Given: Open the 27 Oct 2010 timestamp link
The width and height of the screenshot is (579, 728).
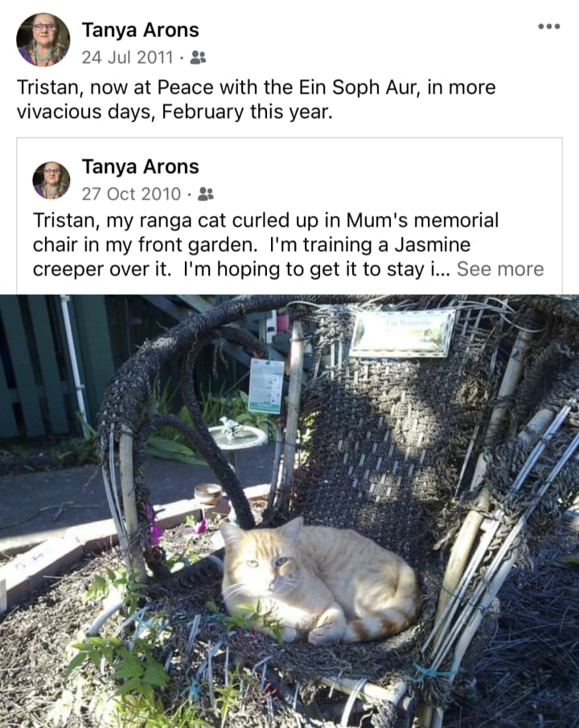Looking at the screenshot, I should click(131, 194).
